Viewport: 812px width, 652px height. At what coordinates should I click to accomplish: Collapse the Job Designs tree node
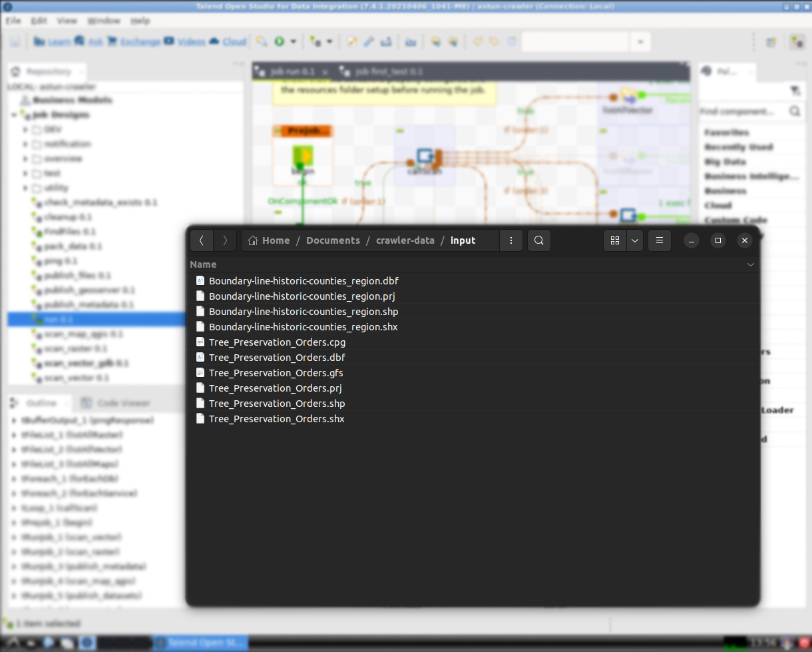[14, 115]
